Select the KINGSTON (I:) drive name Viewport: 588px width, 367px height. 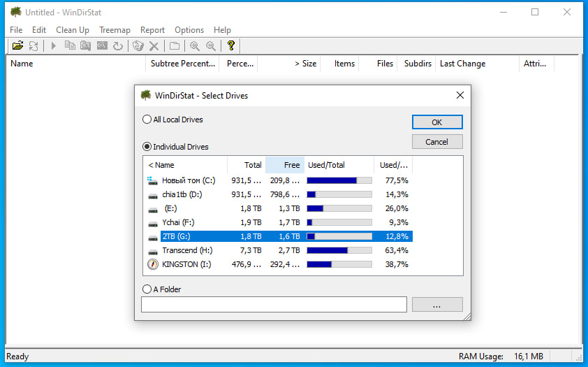point(186,264)
